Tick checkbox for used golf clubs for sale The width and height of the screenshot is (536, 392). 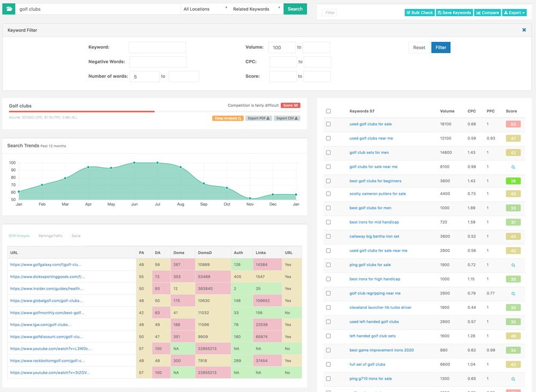328,124
